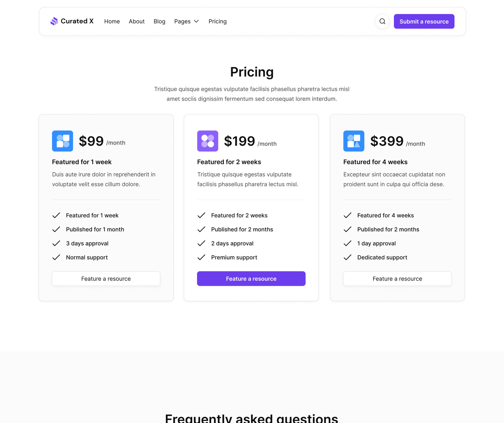Click Submit a resource button
504x423 pixels.
(x=424, y=21)
